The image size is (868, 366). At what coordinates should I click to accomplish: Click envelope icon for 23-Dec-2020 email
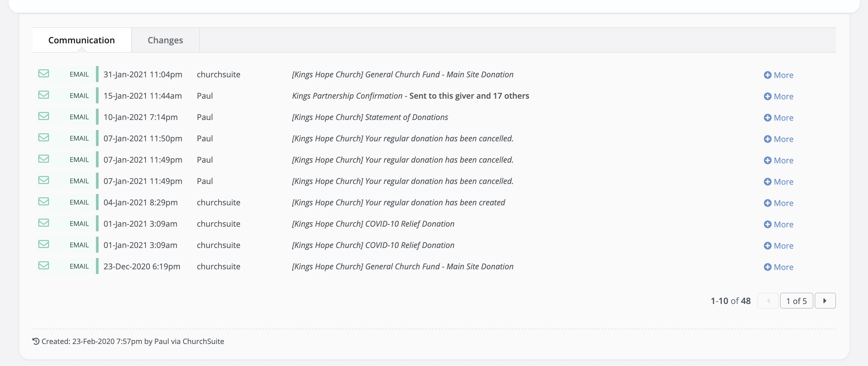[44, 265]
